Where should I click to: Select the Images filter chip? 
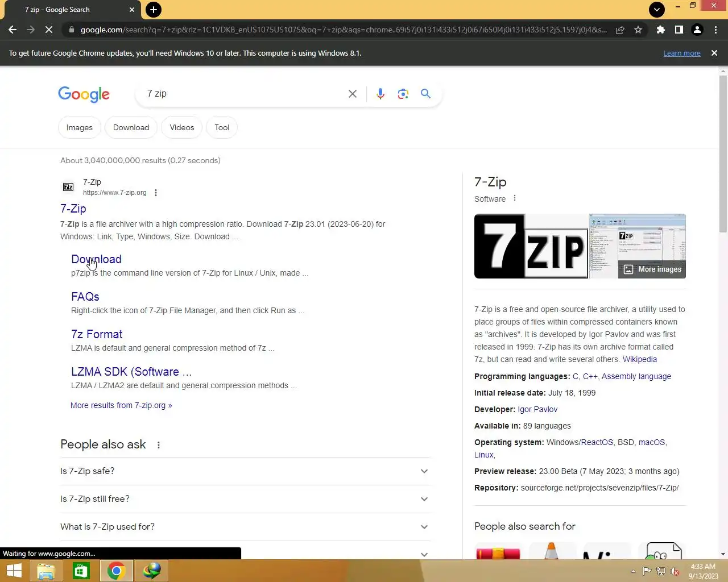click(x=80, y=127)
